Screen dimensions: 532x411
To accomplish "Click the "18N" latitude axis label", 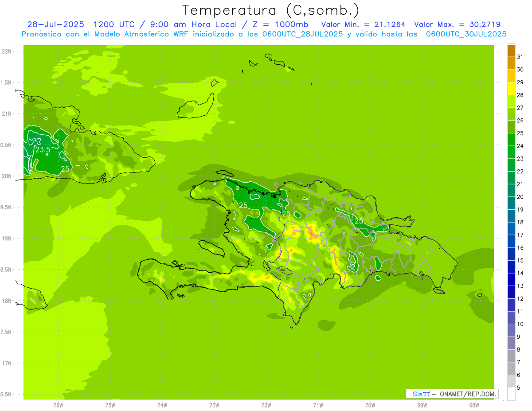I will [7, 301].
